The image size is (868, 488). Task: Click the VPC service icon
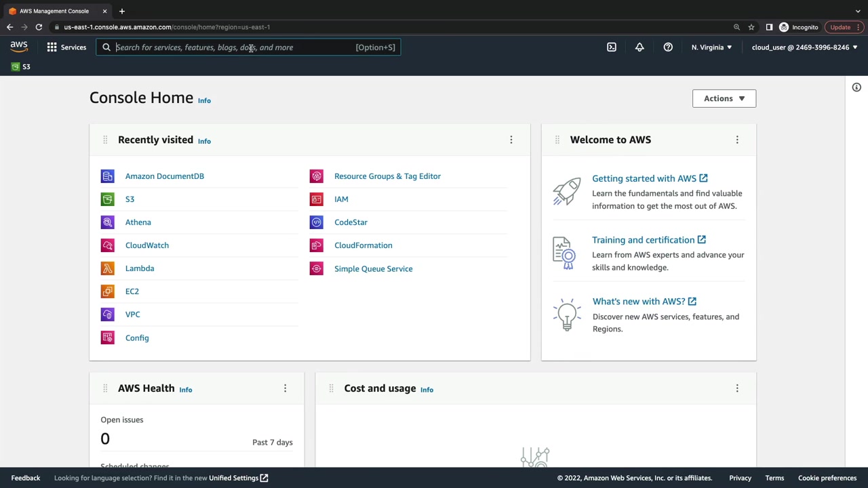pos(108,314)
